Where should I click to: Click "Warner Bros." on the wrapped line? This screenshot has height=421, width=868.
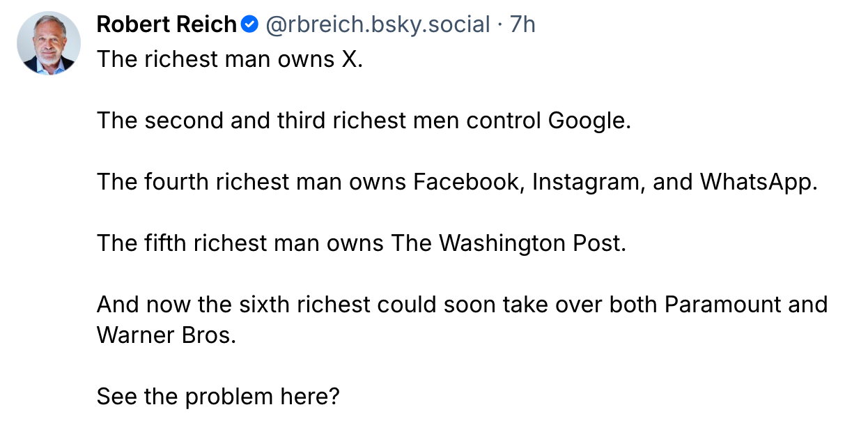[166, 335]
